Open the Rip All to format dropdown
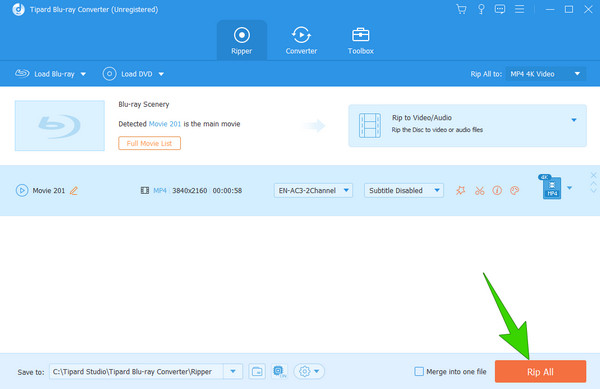The image size is (600, 389). [545, 74]
